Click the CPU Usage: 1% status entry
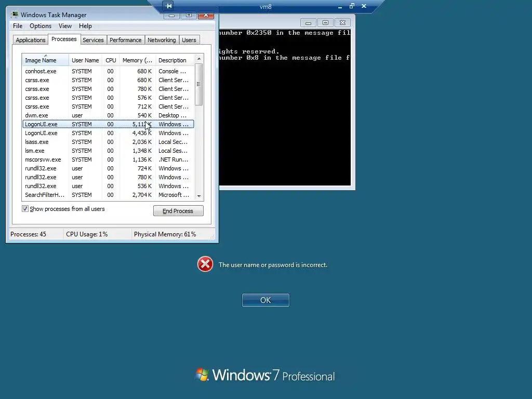Screen dimensions: 532x399 (x=87, y=234)
